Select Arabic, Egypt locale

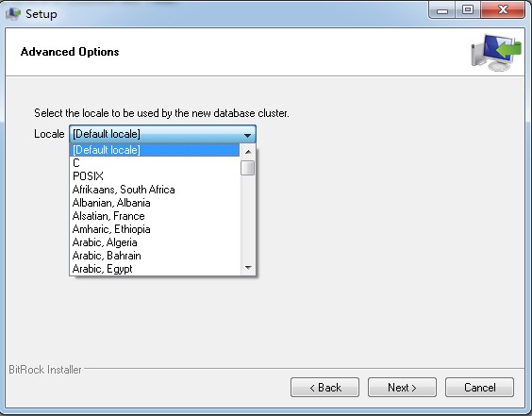(155, 269)
